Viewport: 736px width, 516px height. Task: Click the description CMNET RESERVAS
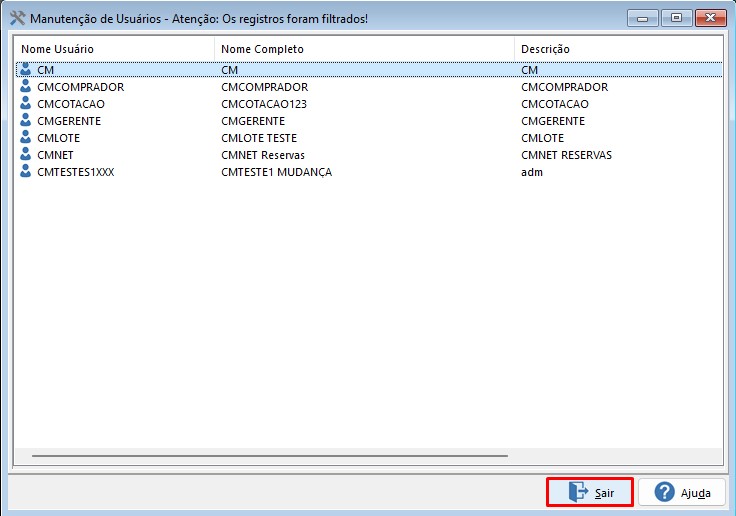[567, 154]
